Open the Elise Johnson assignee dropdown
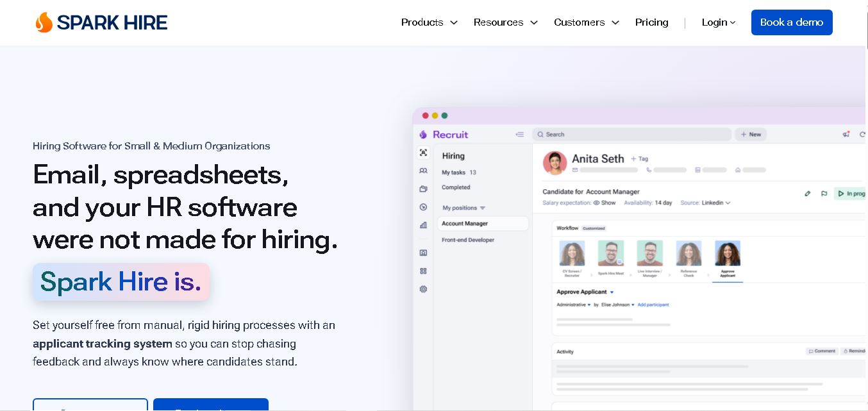This screenshot has width=868, height=411. point(618,305)
